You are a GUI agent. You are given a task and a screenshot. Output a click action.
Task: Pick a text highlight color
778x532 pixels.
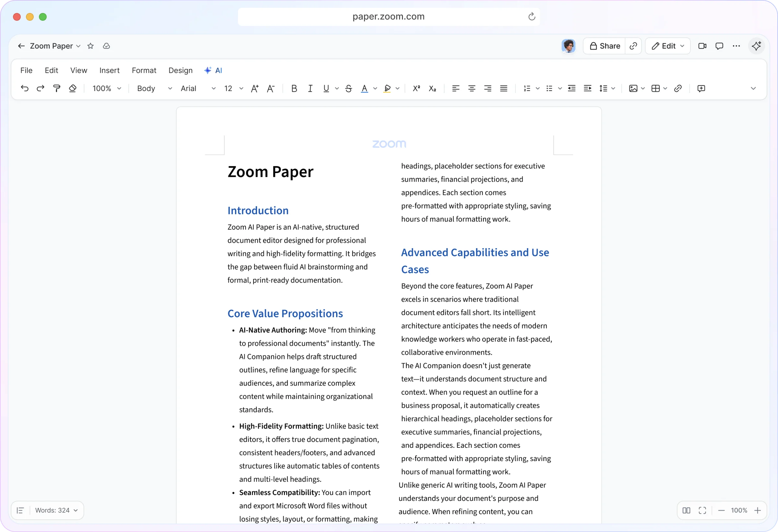click(x=387, y=88)
